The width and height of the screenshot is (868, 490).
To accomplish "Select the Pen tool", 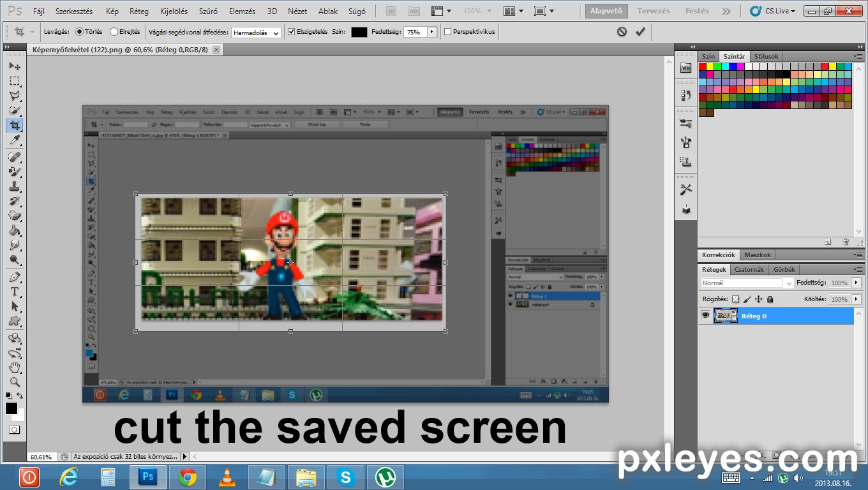I will (14, 277).
